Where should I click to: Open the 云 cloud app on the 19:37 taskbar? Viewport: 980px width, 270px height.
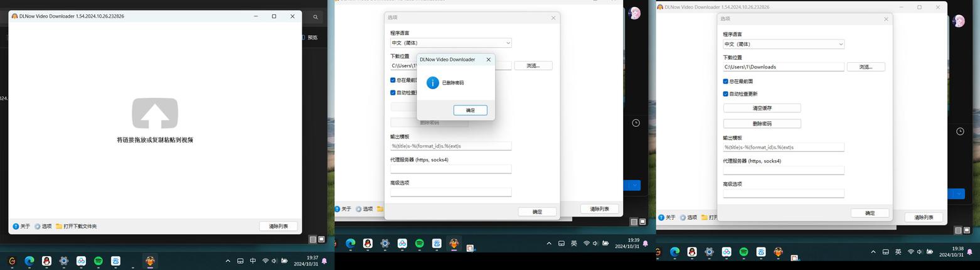click(115, 261)
